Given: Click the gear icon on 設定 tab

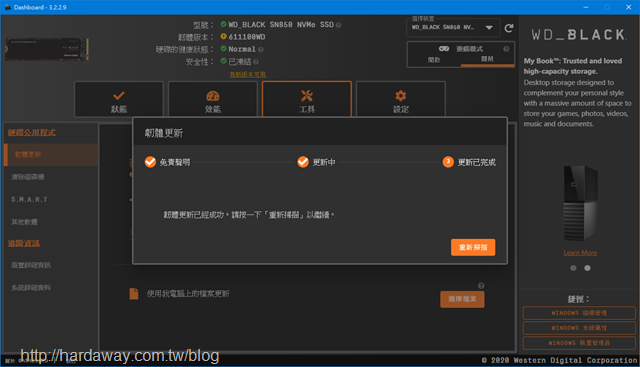Looking at the screenshot, I should 401,96.
